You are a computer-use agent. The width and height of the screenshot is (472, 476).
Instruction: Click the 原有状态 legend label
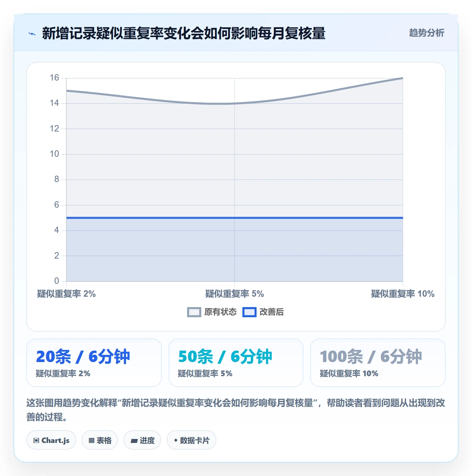point(220,312)
